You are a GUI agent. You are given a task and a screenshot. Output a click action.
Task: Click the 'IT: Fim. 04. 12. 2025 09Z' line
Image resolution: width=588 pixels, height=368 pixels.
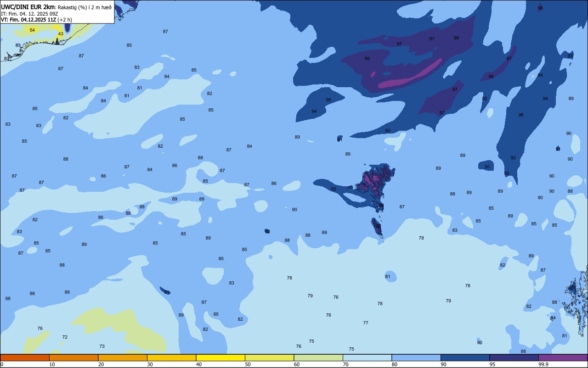(29, 14)
